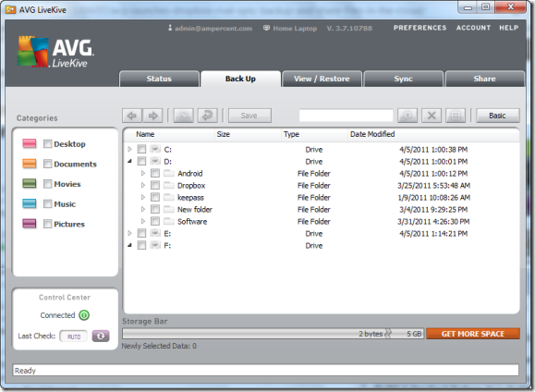Expand the E: drive tree node
535x392 pixels.
point(129,233)
